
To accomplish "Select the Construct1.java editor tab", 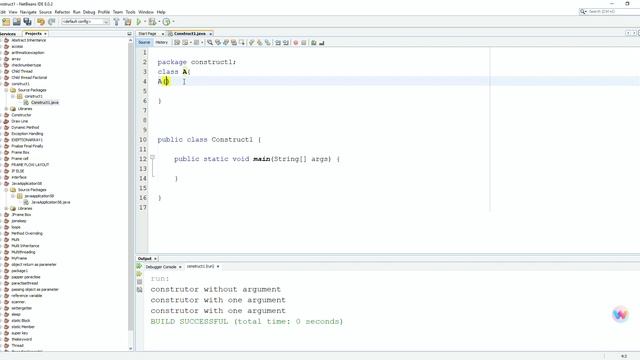I will tap(190, 33).
